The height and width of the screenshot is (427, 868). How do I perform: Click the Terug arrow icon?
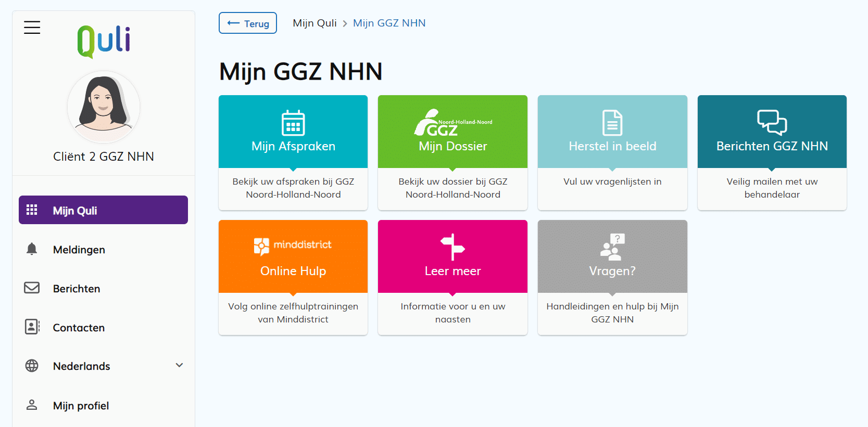233,23
